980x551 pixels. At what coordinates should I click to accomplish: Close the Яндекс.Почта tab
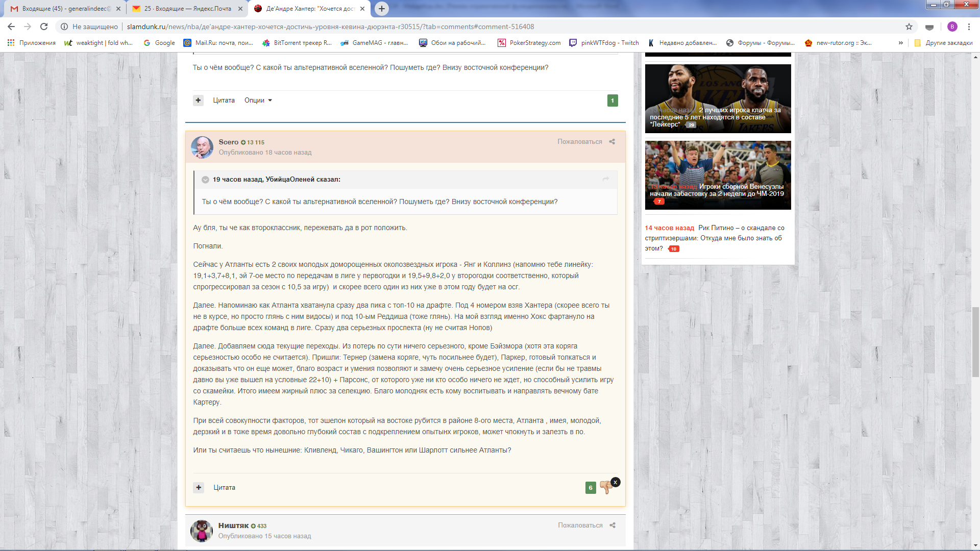point(240,9)
